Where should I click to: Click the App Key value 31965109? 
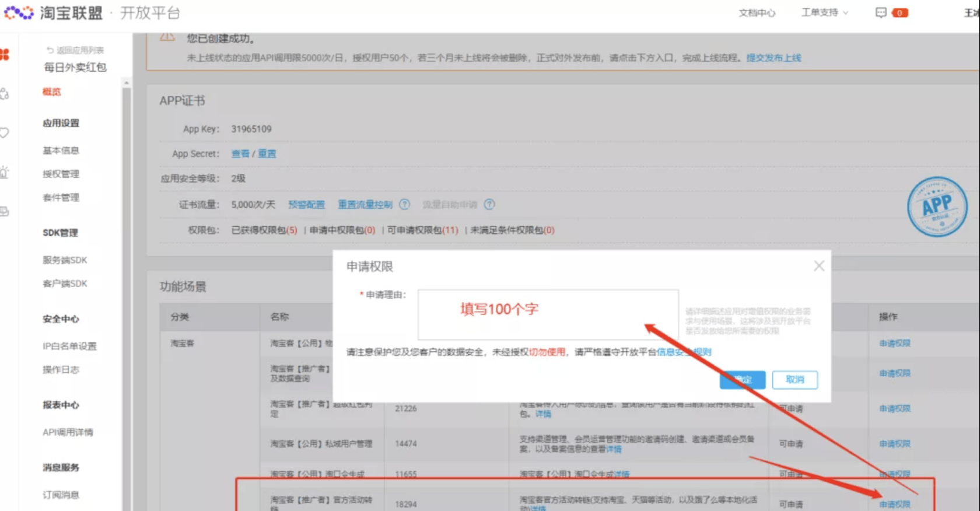coord(251,129)
